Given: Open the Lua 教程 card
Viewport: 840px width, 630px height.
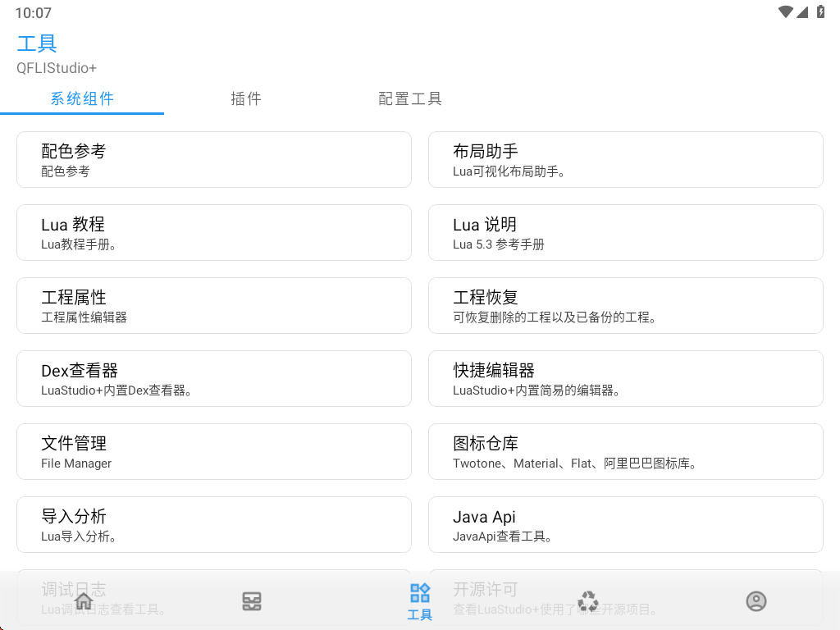Looking at the screenshot, I should [214, 232].
